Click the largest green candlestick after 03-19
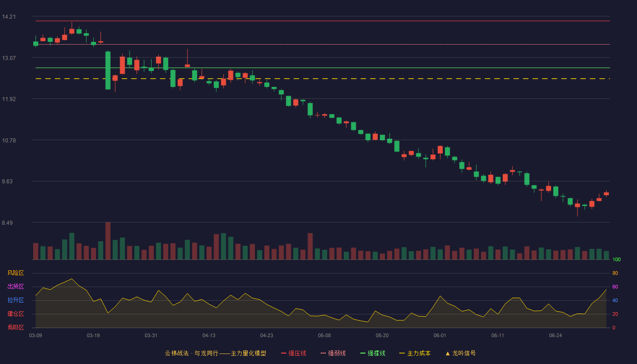 click(108, 70)
